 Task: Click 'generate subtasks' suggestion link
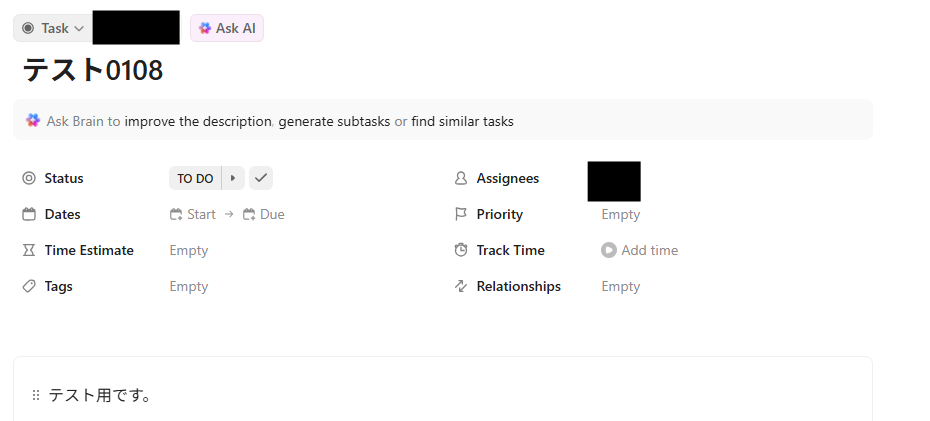[334, 121]
